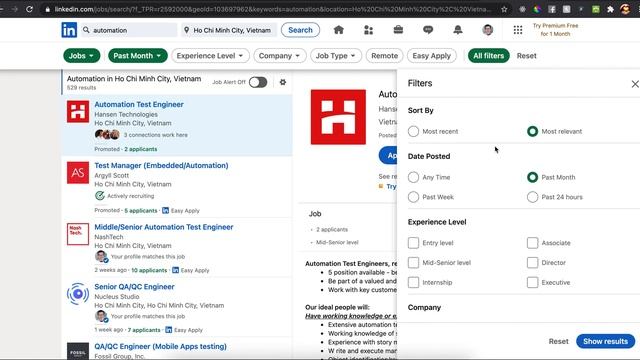Close the Filters panel
The image size is (640, 360).
pyautogui.click(x=635, y=84)
